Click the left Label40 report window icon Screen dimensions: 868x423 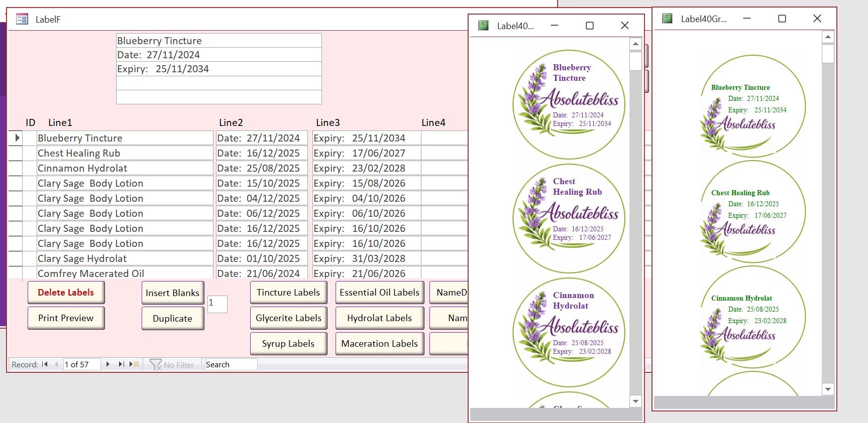(x=483, y=26)
